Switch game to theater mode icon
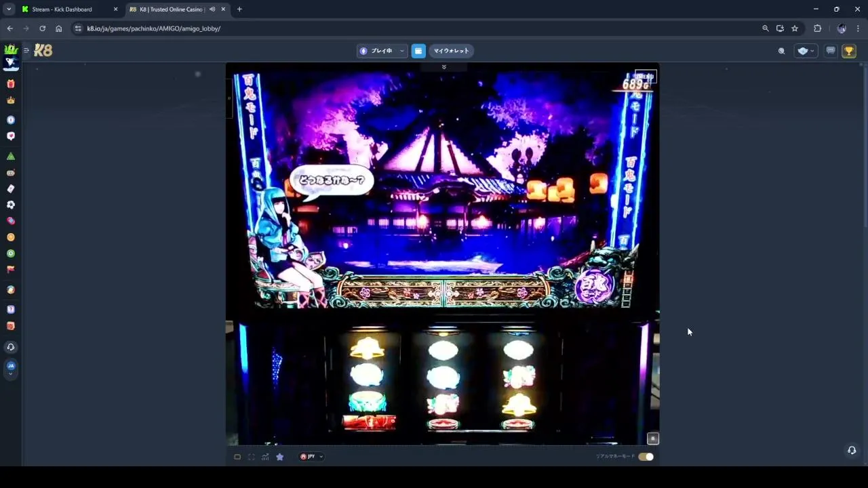Image resolution: width=868 pixels, height=488 pixels. coord(237,457)
